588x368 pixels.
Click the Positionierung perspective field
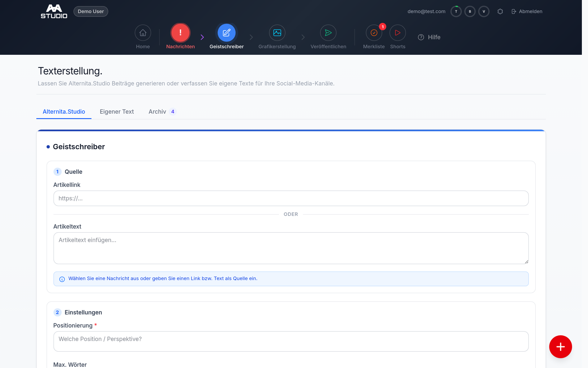[291, 341]
